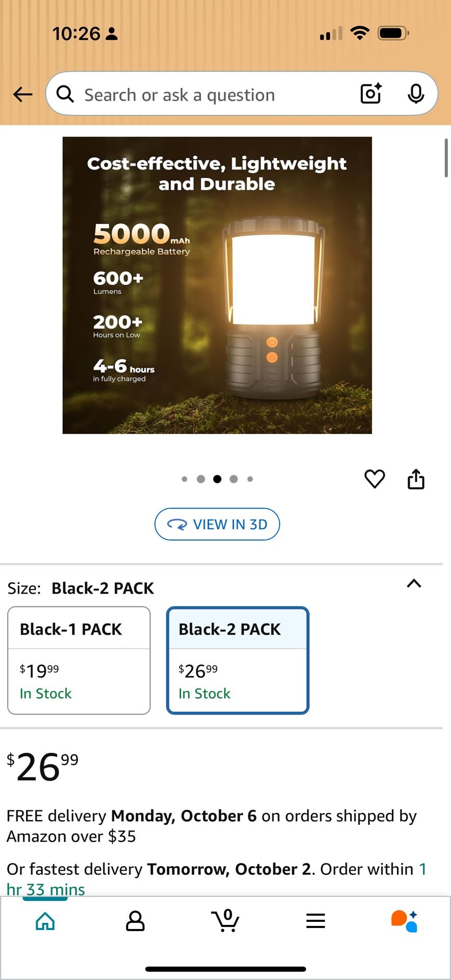Jump to the first image carousel dot
The width and height of the screenshot is (451, 980).
tap(185, 479)
